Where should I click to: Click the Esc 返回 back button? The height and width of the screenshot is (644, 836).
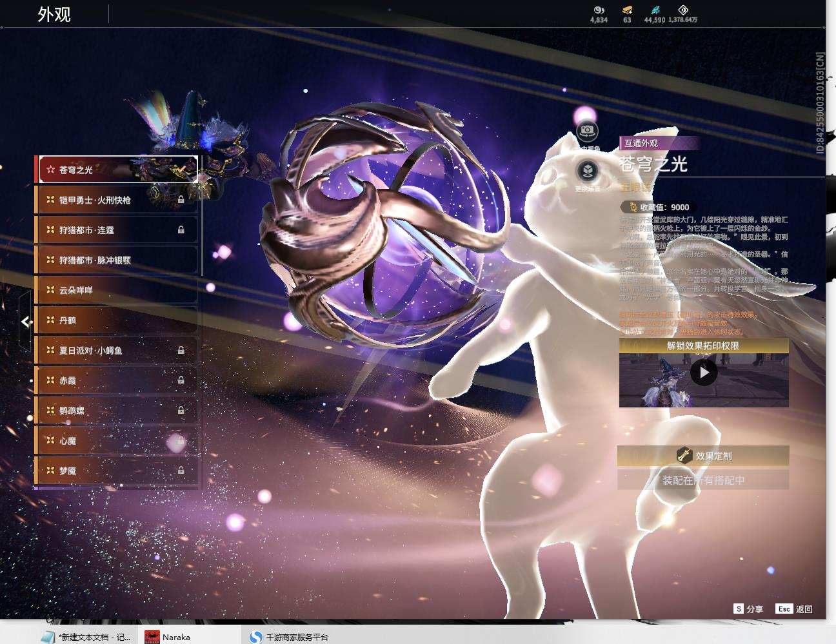point(795,609)
